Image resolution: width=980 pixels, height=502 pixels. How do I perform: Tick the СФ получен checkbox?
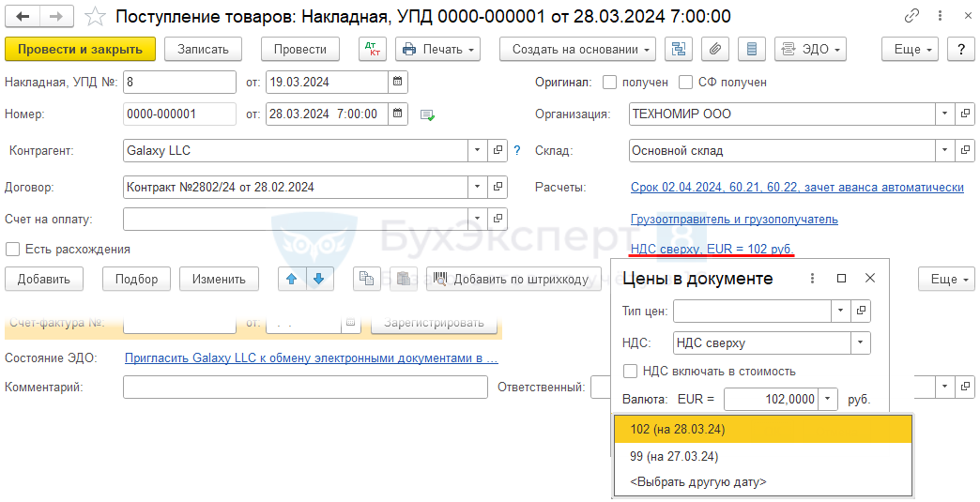[x=686, y=83]
